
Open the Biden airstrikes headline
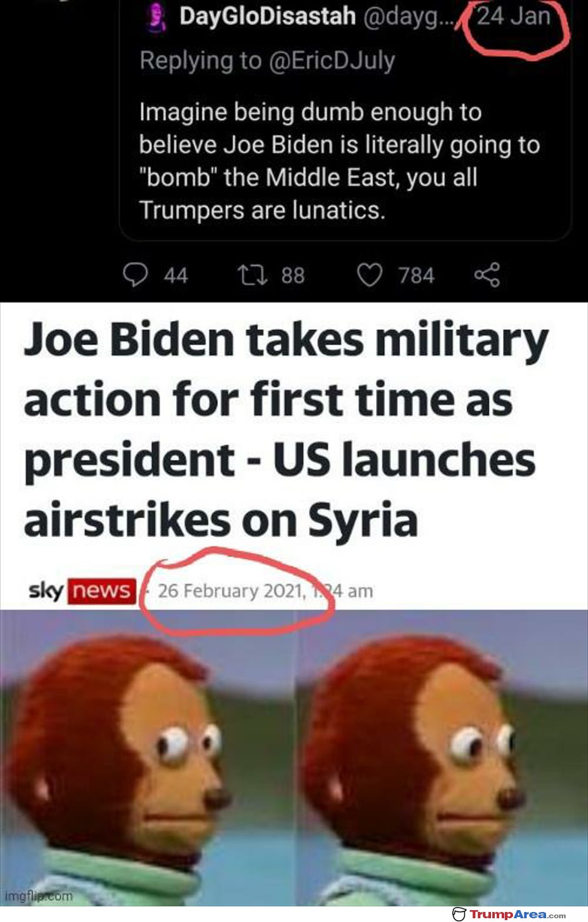point(286,430)
